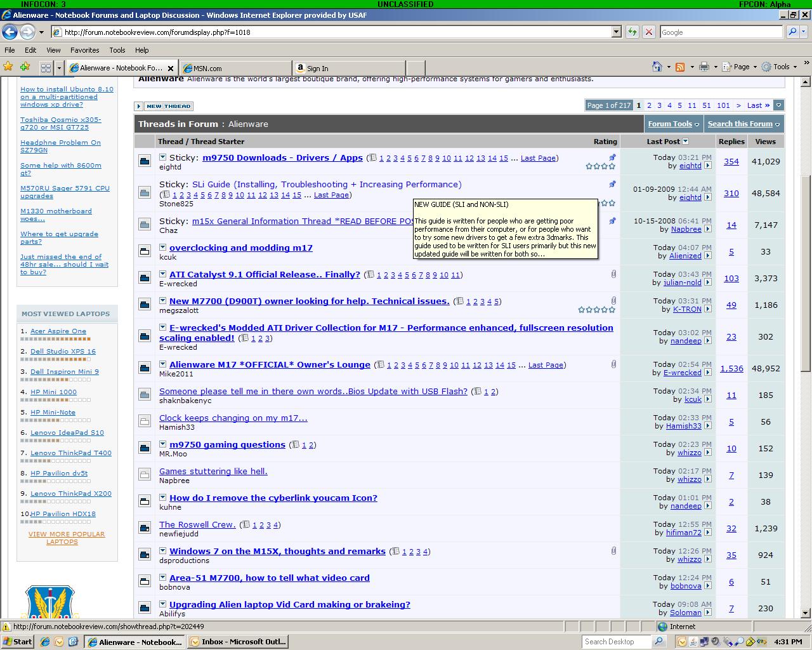Open Clock keeps changing on my m17 thread
Image resolution: width=812 pixels, height=650 pixels.
coord(233,418)
